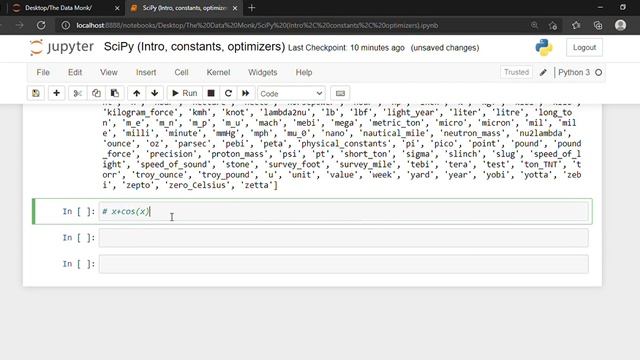The height and width of the screenshot is (360, 640).
Task: Switch to the Desktop/The Data Monk browser tab
Action: [x=58, y=8]
